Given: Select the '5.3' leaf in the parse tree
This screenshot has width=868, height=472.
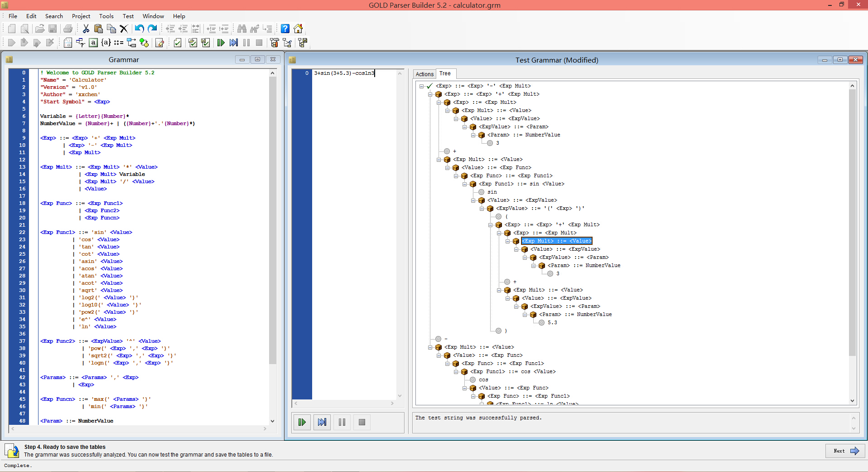Looking at the screenshot, I should point(552,323).
